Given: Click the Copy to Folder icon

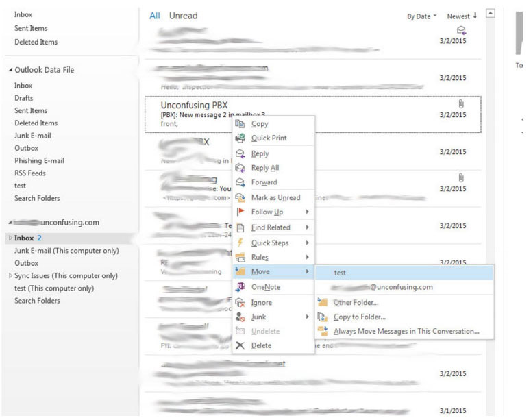Looking at the screenshot, I should coord(323,317).
